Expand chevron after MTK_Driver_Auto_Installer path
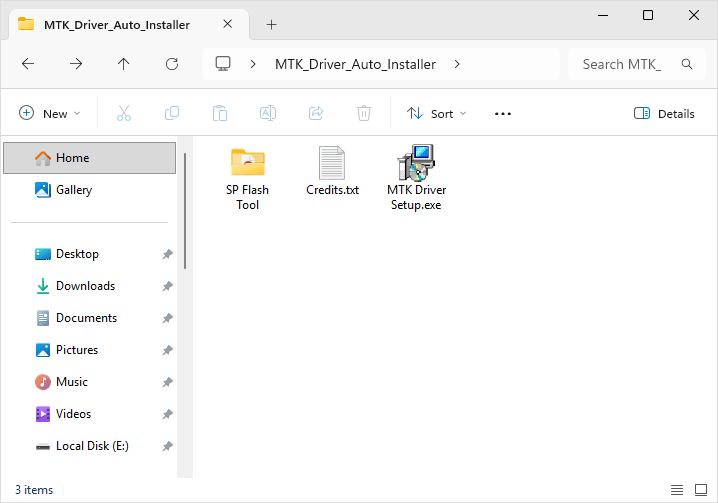718x503 pixels. [457, 64]
